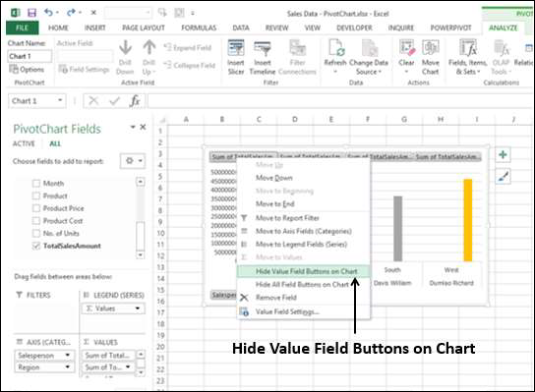Click the Move Chart icon
The width and height of the screenshot is (535, 392).
tap(430, 48)
